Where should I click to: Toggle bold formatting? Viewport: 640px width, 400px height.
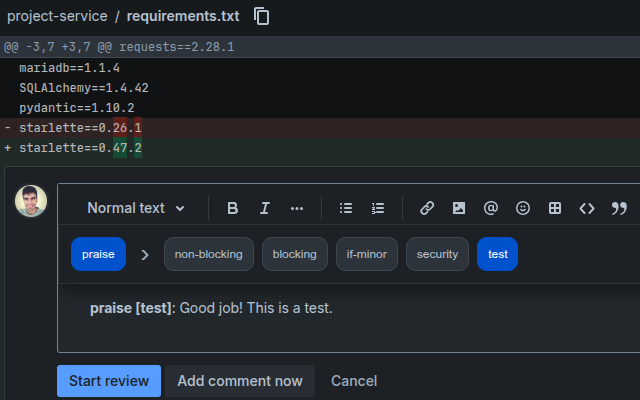(233, 208)
